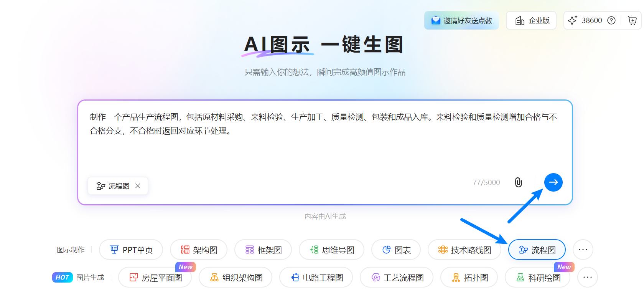Attach a file using the paperclip icon
The height and width of the screenshot is (296, 644).
[x=519, y=182]
